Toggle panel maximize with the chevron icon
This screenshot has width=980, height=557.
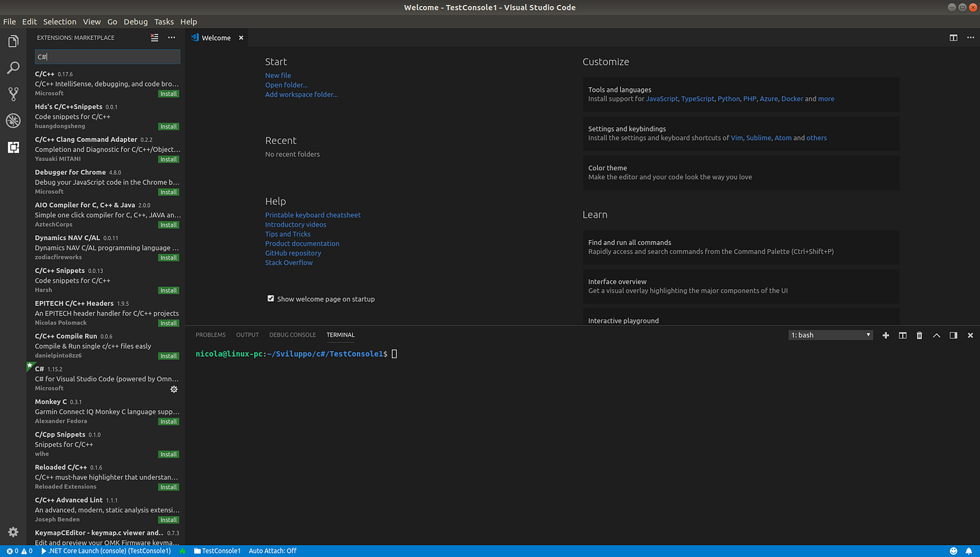pyautogui.click(x=937, y=334)
